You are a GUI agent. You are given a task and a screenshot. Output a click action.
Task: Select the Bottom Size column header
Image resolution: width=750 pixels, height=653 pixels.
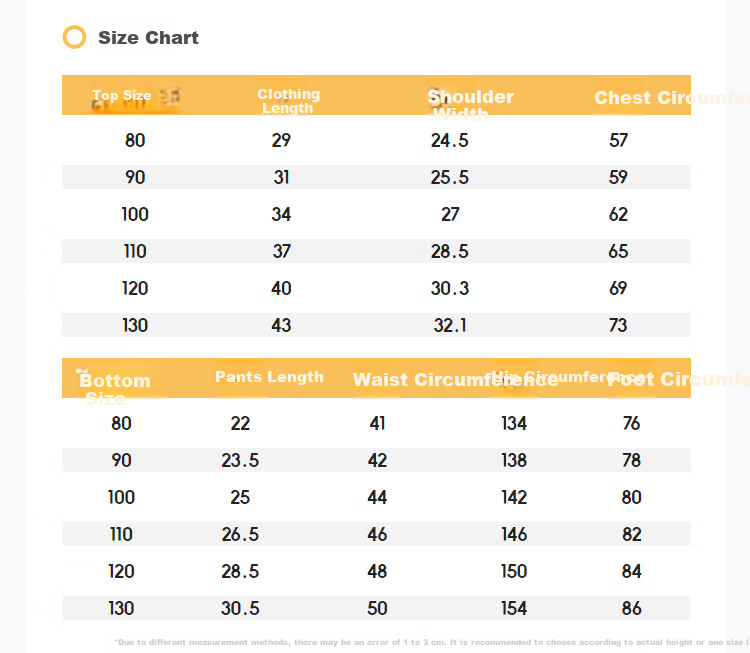(115, 389)
